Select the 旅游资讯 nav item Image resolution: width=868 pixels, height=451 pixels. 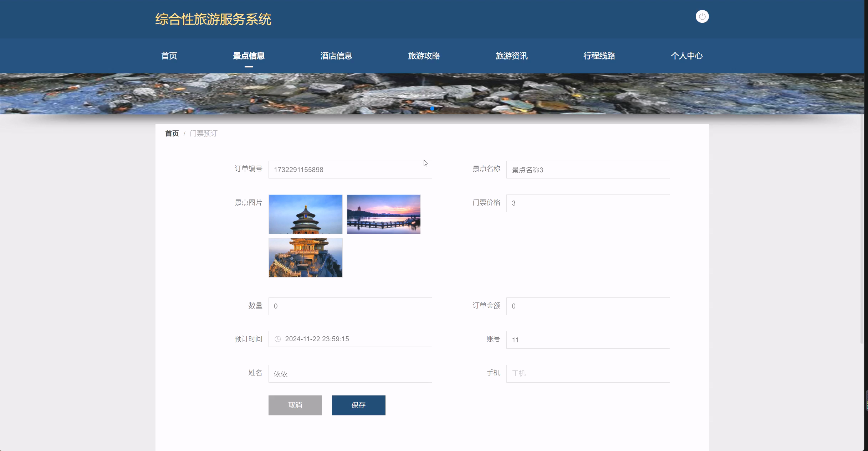point(511,56)
